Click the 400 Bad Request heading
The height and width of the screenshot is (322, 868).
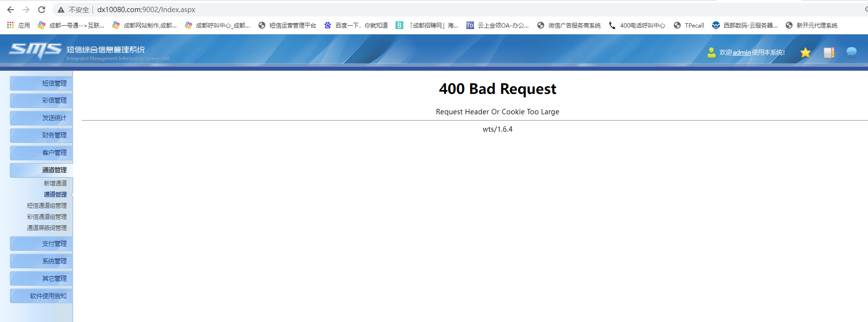498,89
